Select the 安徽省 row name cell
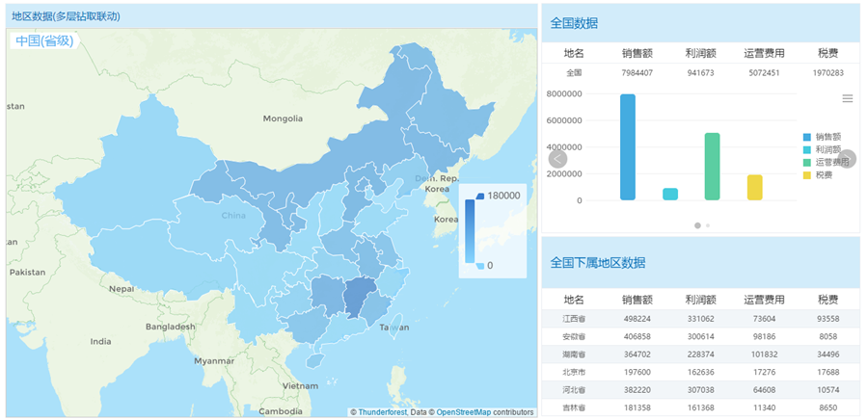This screenshot has height=420, width=868. 574,336
